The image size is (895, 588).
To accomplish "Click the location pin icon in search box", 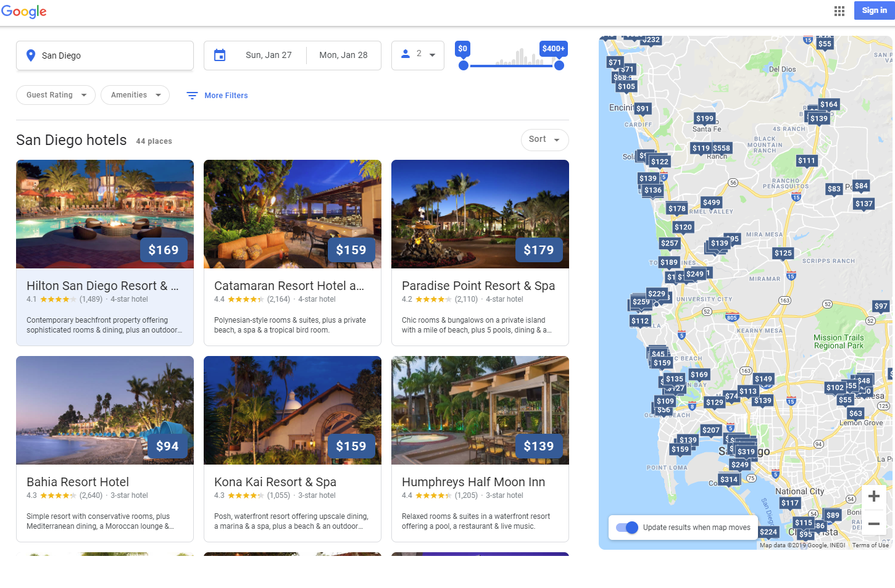I will 31,56.
